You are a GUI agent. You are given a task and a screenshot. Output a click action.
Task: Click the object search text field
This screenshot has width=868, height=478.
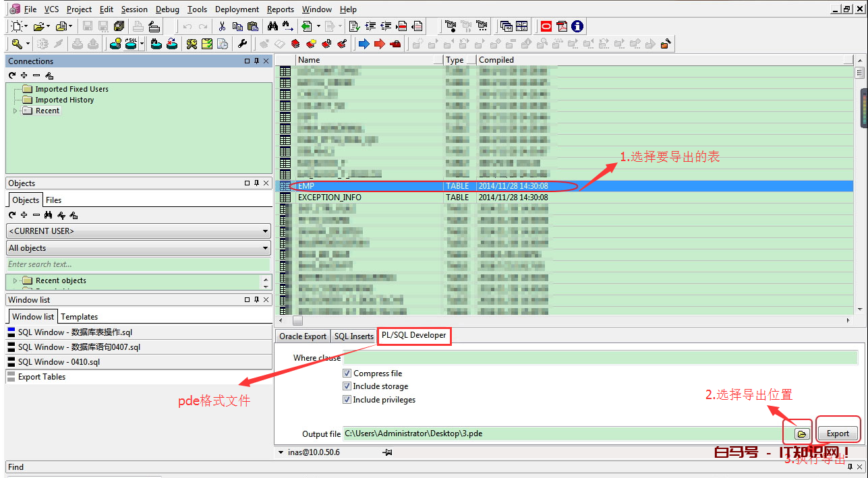click(x=138, y=264)
